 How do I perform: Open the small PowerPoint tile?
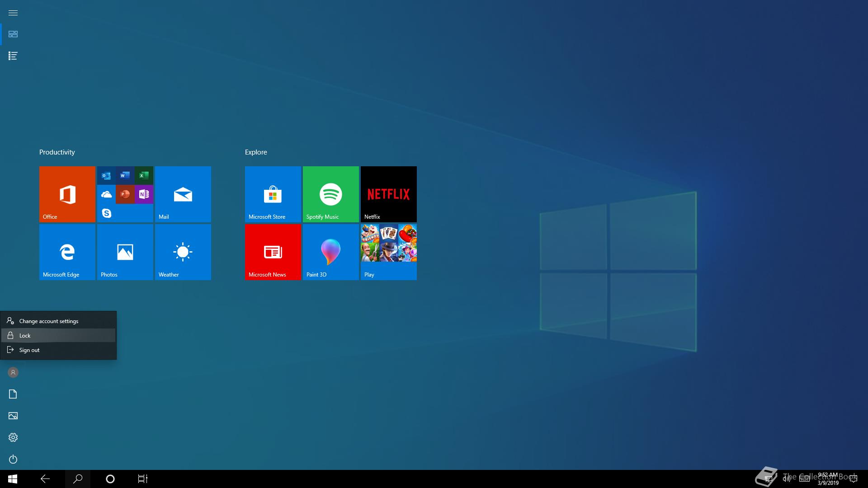[x=125, y=194]
